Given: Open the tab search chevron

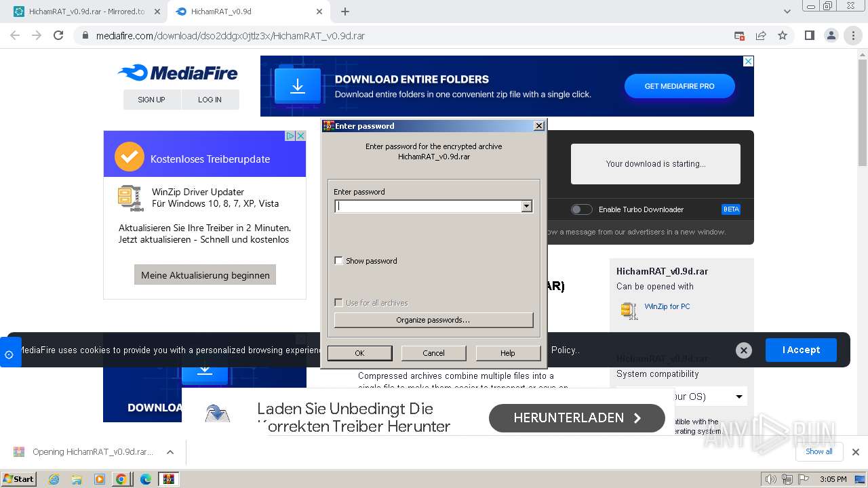Looking at the screenshot, I should (787, 12).
